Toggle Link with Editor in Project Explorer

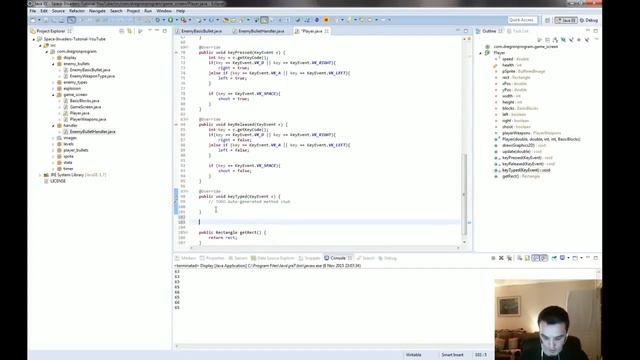coord(130,31)
